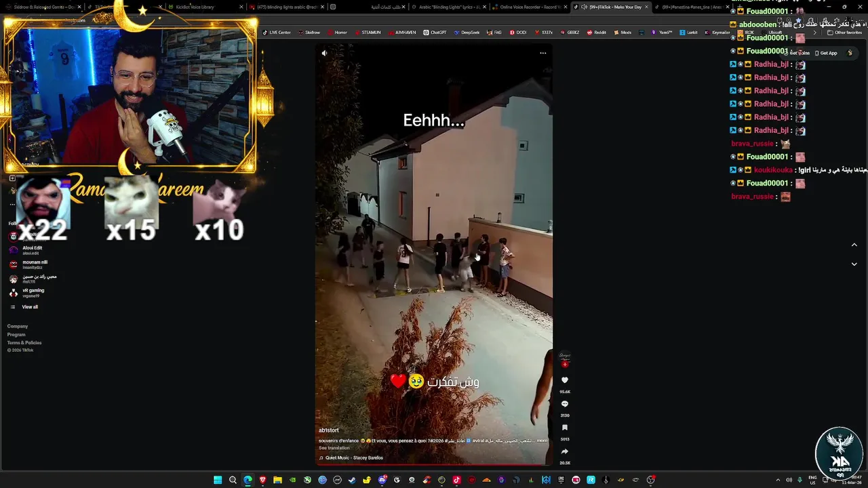The width and height of the screenshot is (868, 488).
Task: Open the 'LIVE Center' bookmark
Action: (x=277, y=33)
